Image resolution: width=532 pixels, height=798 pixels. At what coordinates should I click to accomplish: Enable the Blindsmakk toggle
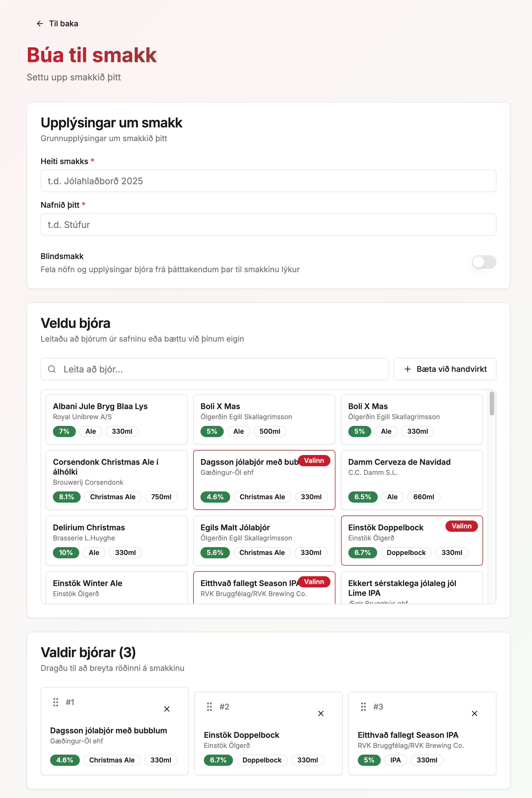[x=484, y=262]
